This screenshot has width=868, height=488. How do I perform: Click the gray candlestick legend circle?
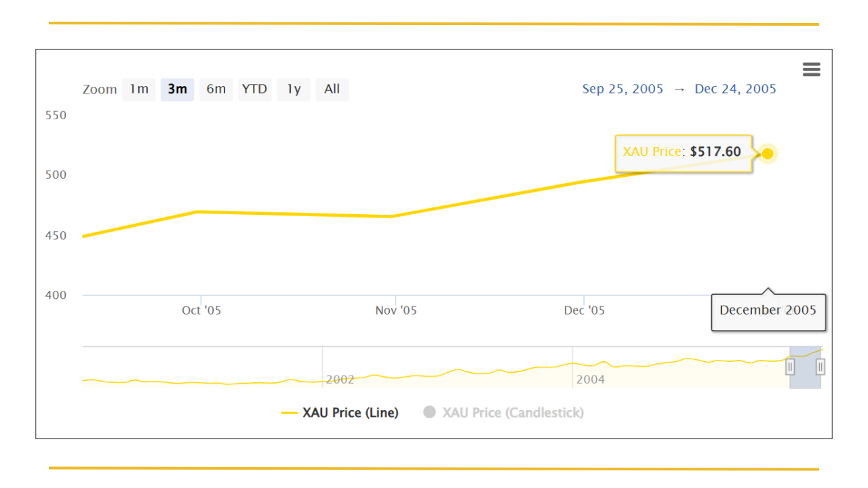click(x=429, y=412)
